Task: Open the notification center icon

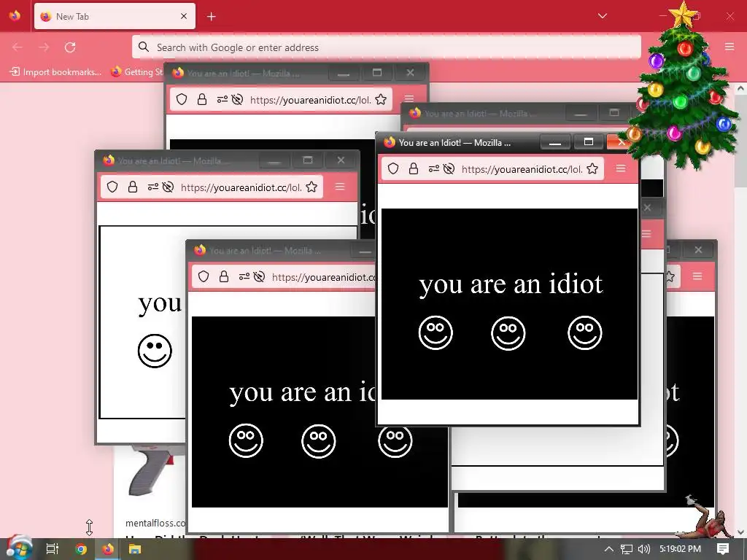Action: click(723, 549)
